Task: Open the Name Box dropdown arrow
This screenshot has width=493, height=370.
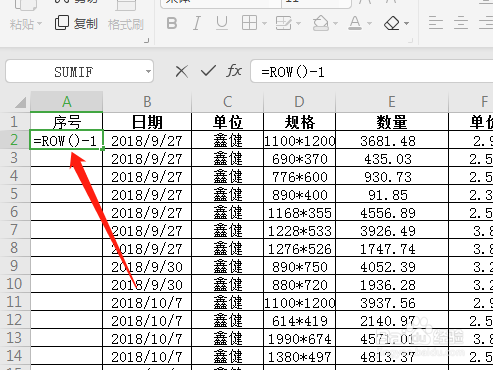Action: click(x=148, y=71)
